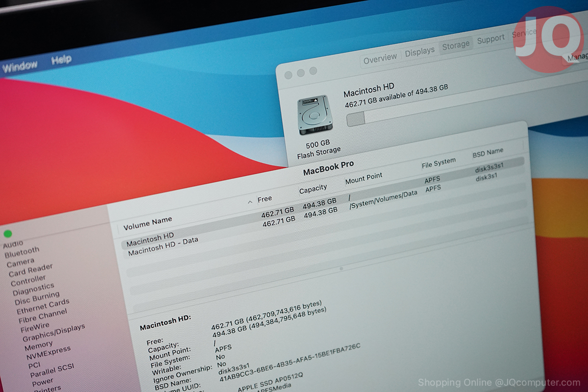Select Fibre Channel in the sidebar
Viewport: 588px width, 392px height.
click(x=43, y=316)
